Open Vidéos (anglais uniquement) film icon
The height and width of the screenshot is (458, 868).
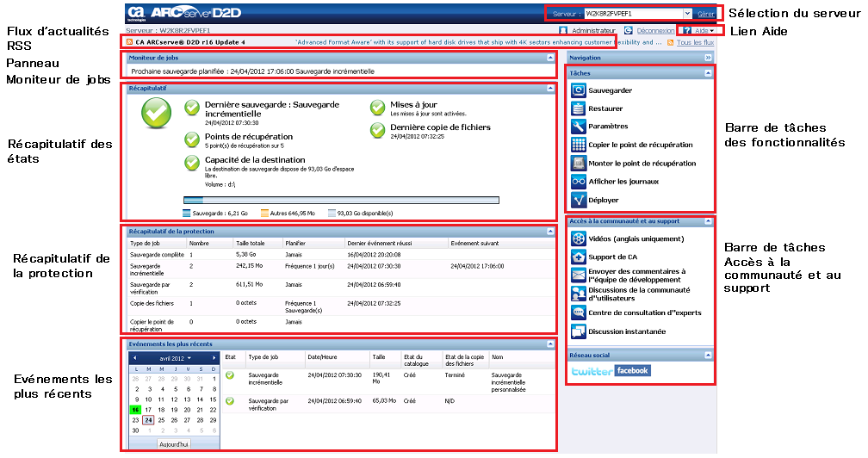click(x=579, y=238)
